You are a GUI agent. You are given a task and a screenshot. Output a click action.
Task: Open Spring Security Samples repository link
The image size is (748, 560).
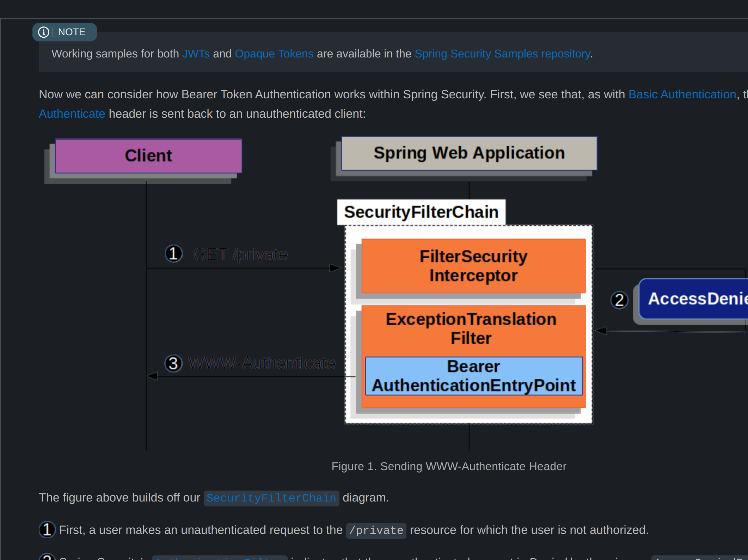502,54
